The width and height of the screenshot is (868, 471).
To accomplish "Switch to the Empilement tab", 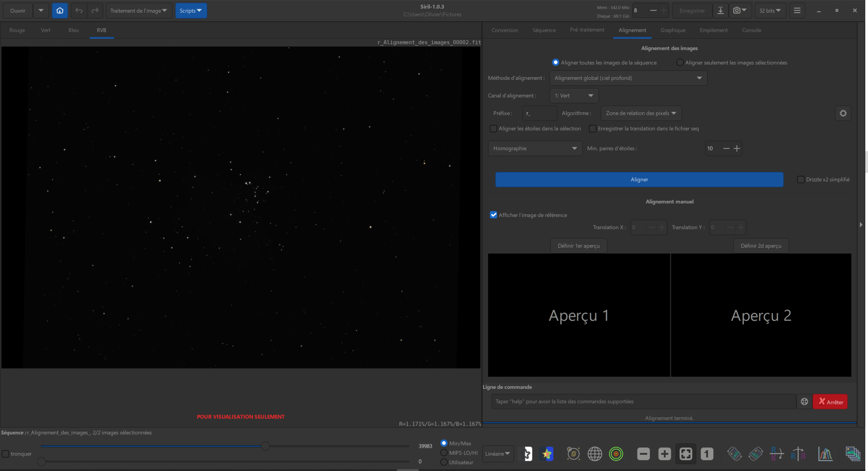I will point(713,30).
